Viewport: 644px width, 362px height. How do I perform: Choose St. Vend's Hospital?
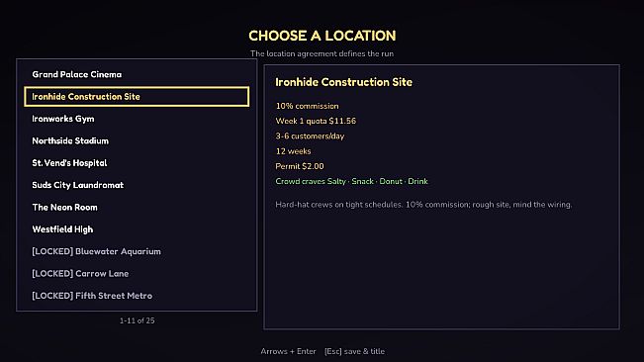click(137, 163)
